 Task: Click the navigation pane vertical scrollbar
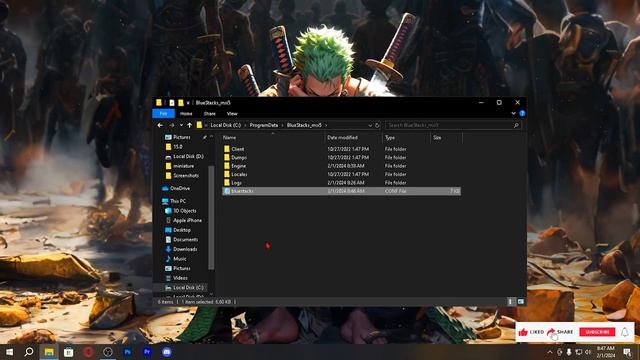click(x=211, y=218)
